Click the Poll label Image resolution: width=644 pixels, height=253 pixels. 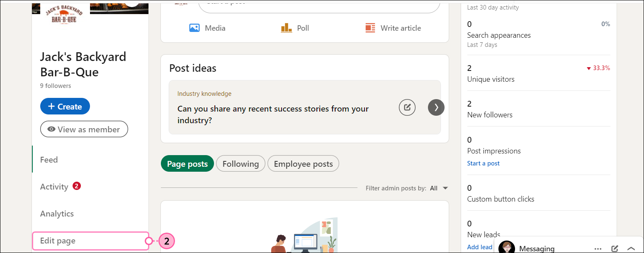coord(303,28)
